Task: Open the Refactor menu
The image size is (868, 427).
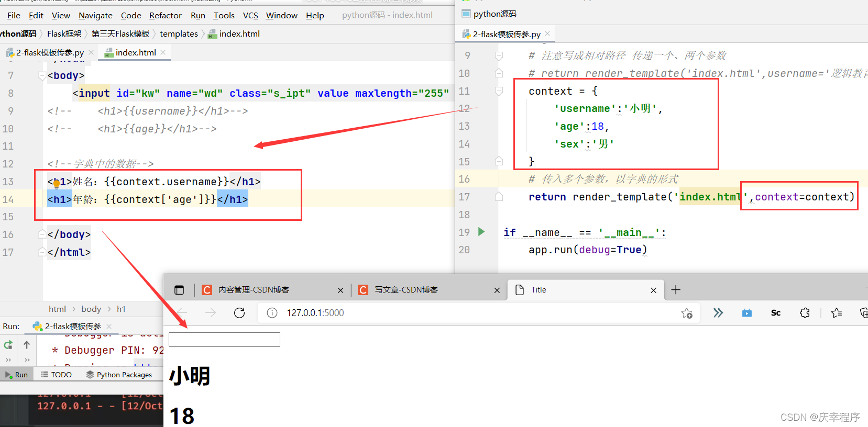Action: 166,15
